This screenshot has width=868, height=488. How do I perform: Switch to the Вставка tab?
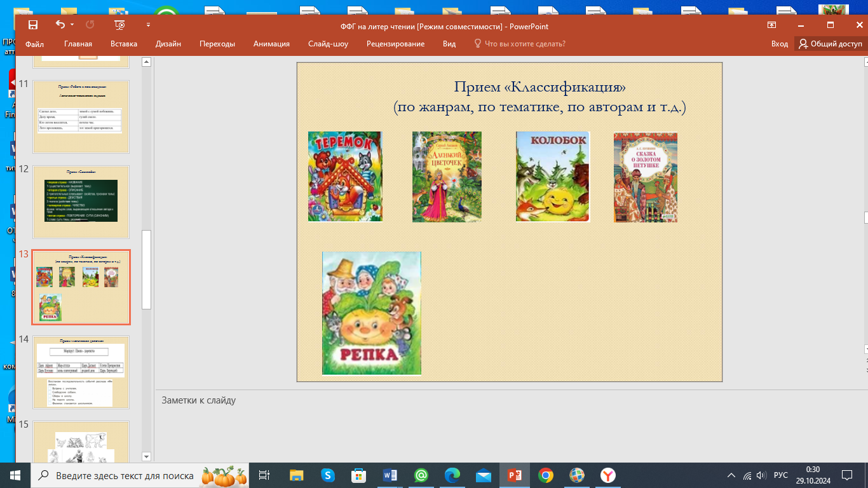pos(124,44)
